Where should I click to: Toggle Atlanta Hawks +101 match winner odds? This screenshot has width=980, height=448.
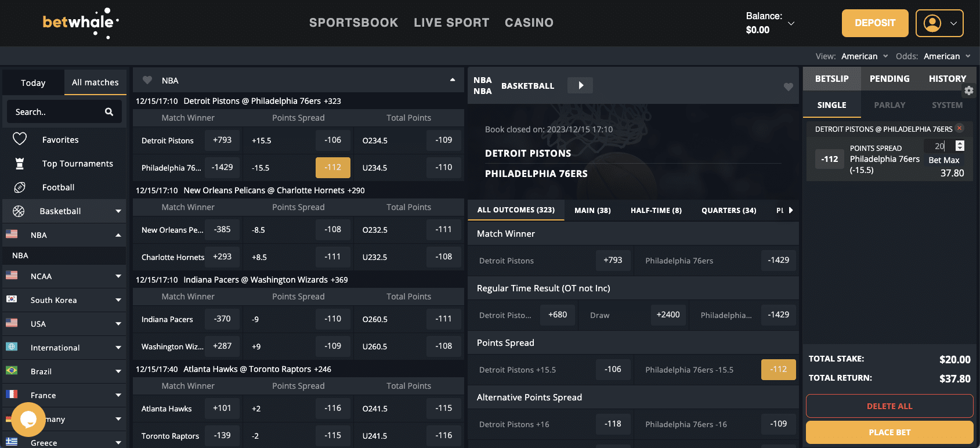click(222, 409)
